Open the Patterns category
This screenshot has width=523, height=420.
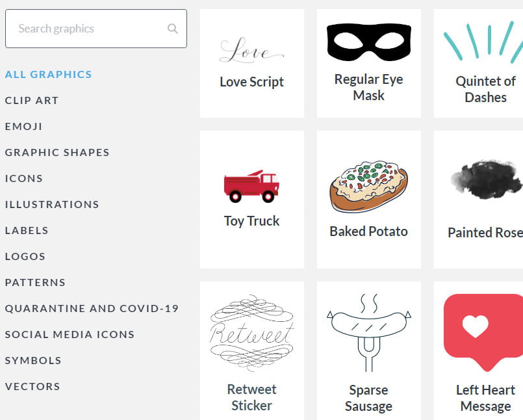pos(35,282)
